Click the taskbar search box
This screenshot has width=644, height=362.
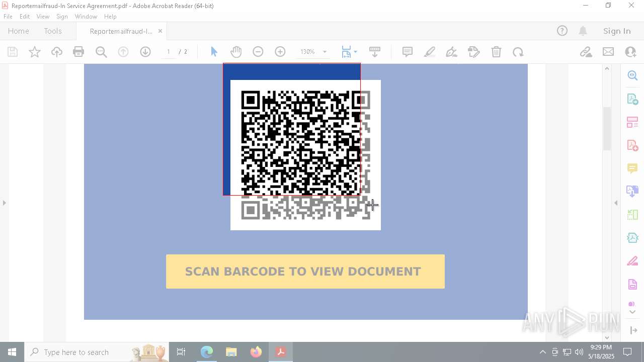tap(97, 352)
